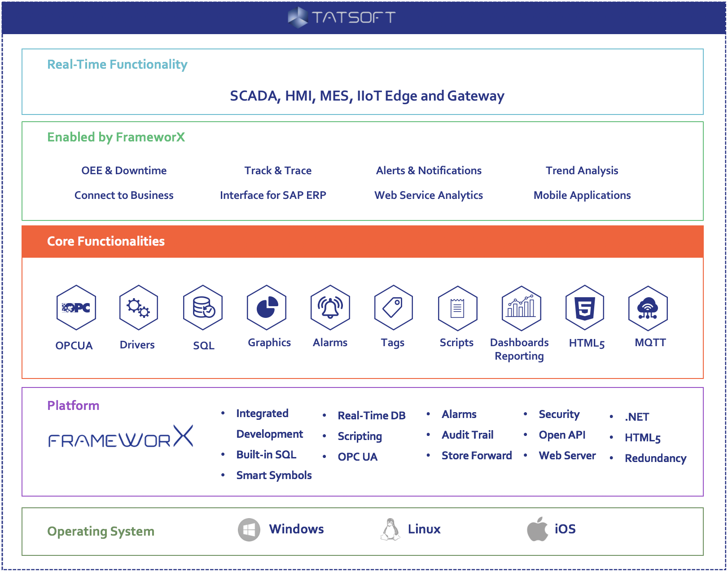Click the Scripts label text
728x572 pixels.
(x=456, y=343)
